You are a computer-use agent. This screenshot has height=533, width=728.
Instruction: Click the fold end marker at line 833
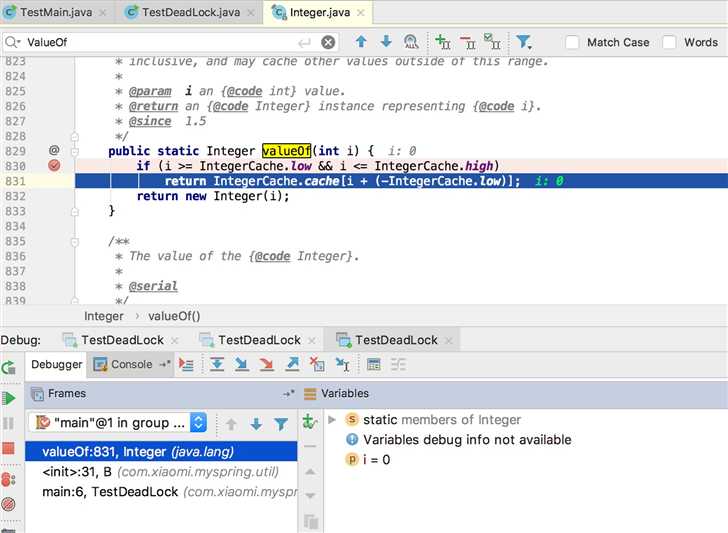pos(74,212)
